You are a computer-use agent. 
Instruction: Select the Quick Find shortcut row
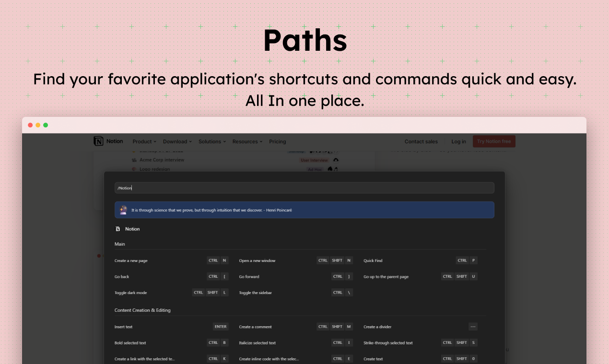coord(421,261)
